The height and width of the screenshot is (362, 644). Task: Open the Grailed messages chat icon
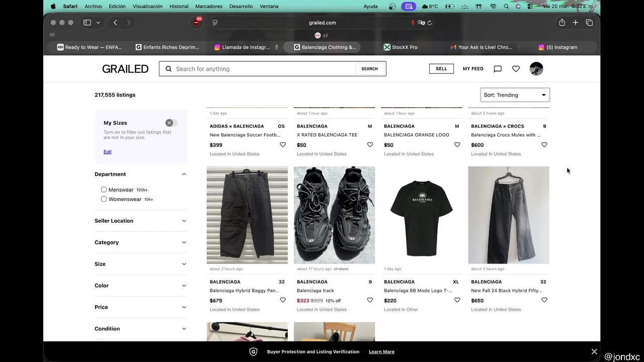coord(498,69)
